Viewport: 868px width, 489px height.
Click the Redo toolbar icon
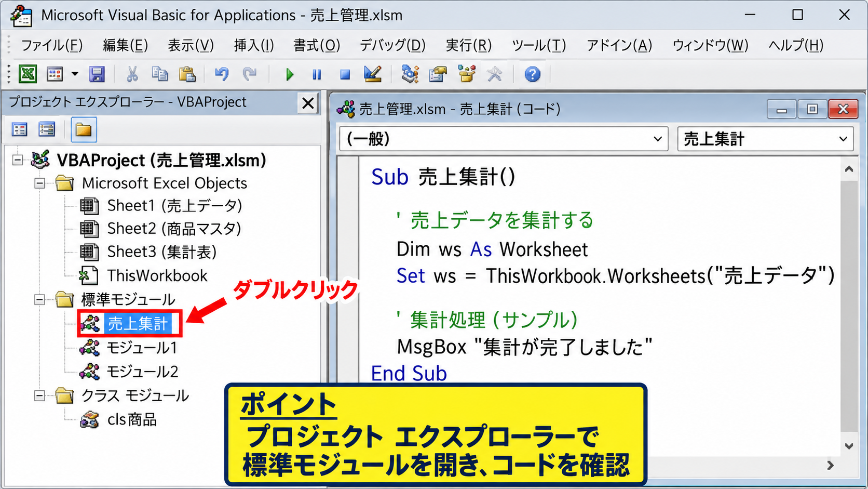click(250, 74)
